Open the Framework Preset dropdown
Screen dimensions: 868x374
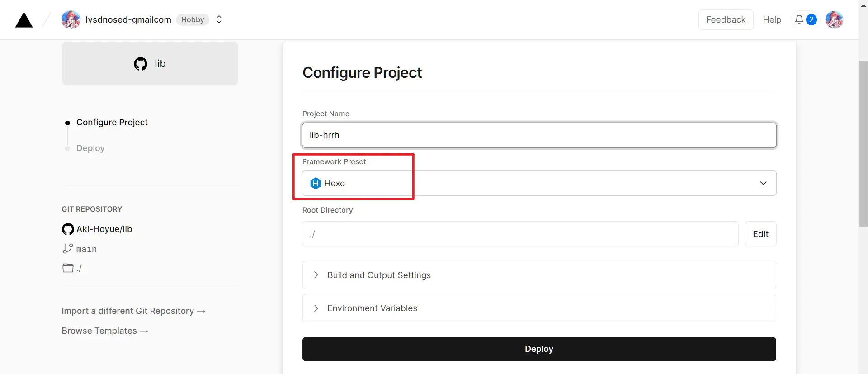point(539,183)
